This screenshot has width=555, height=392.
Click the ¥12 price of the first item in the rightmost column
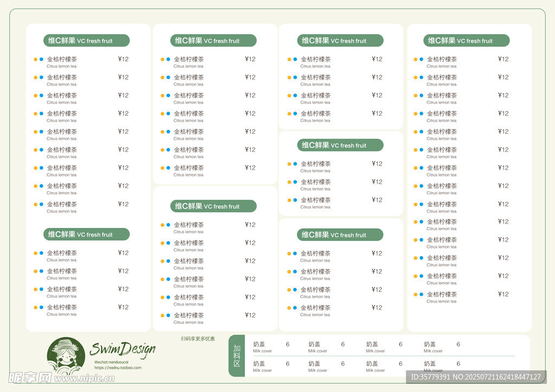coord(503,60)
